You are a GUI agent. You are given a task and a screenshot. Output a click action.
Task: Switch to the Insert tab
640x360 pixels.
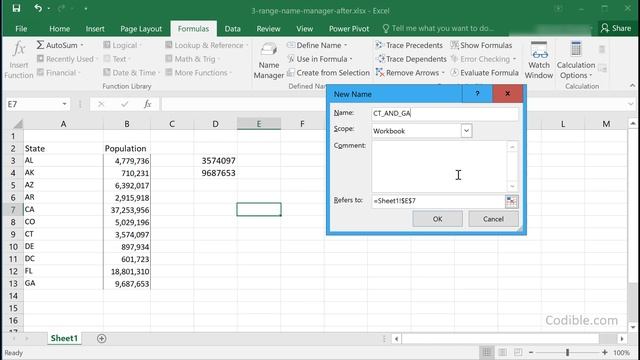point(95,29)
